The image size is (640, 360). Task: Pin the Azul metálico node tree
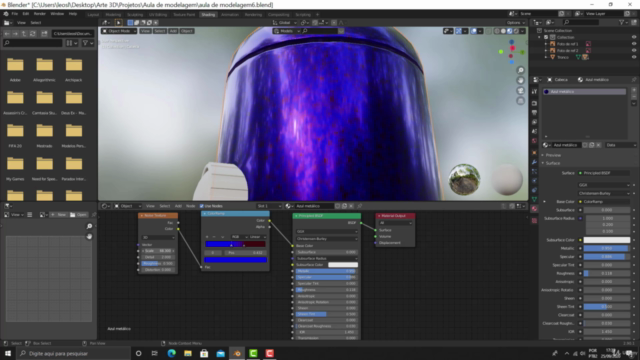pos(360,206)
